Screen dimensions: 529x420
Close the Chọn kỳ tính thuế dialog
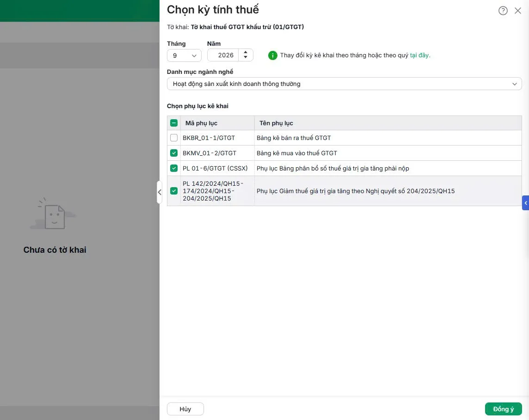click(517, 11)
